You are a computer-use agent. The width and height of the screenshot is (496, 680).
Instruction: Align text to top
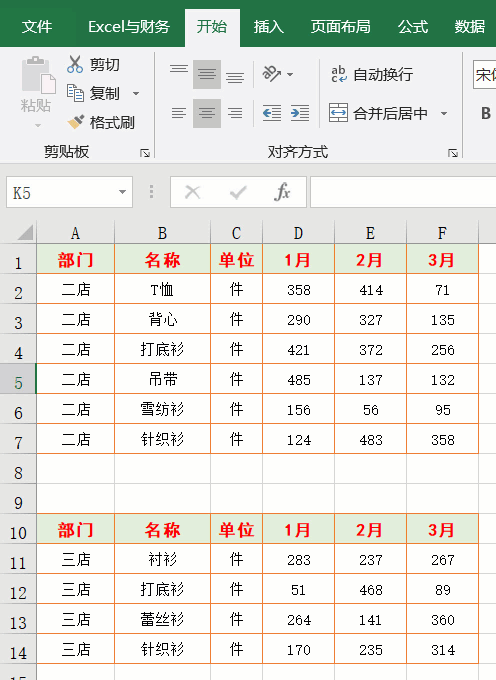(179, 69)
